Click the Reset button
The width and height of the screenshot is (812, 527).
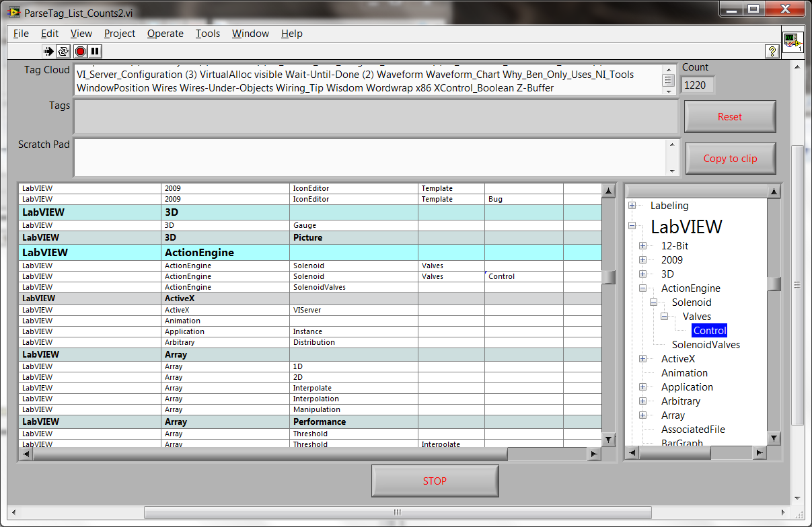coord(730,117)
